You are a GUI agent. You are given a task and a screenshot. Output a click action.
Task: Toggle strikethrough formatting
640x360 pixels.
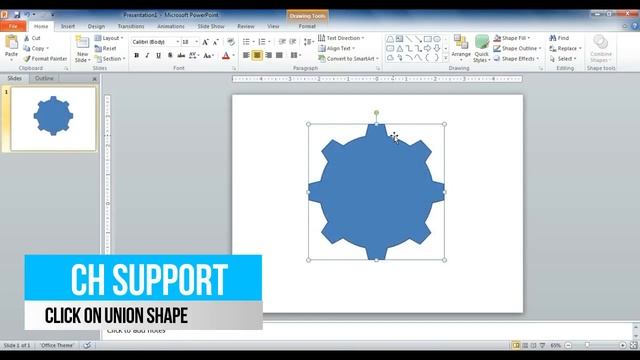[x=181, y=55]
